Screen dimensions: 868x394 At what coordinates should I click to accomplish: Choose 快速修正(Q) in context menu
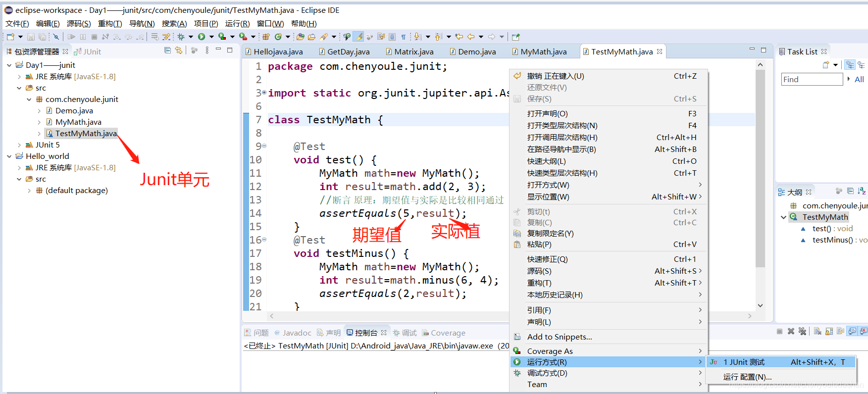[x=609, y=259]
